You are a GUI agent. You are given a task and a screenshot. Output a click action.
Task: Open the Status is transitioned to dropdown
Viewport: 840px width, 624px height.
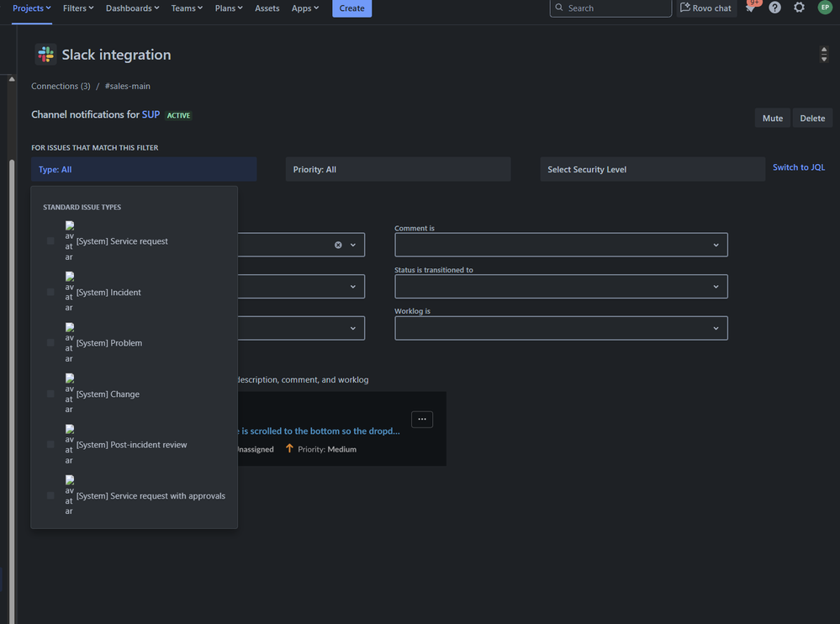pyautogui.click(x=561, y=287)
